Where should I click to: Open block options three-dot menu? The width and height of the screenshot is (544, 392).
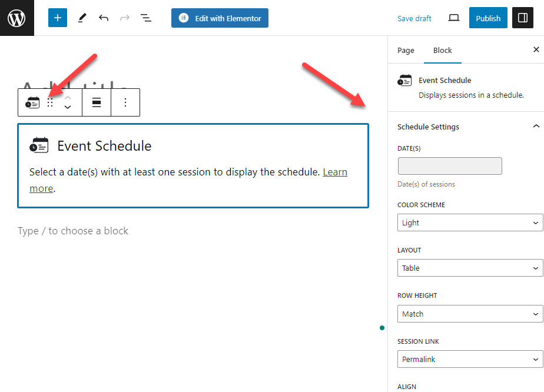pos(125,102)
